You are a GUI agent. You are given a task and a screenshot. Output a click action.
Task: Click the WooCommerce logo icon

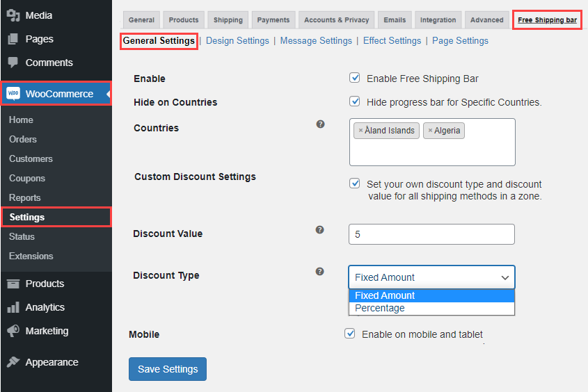click(13, 94)
